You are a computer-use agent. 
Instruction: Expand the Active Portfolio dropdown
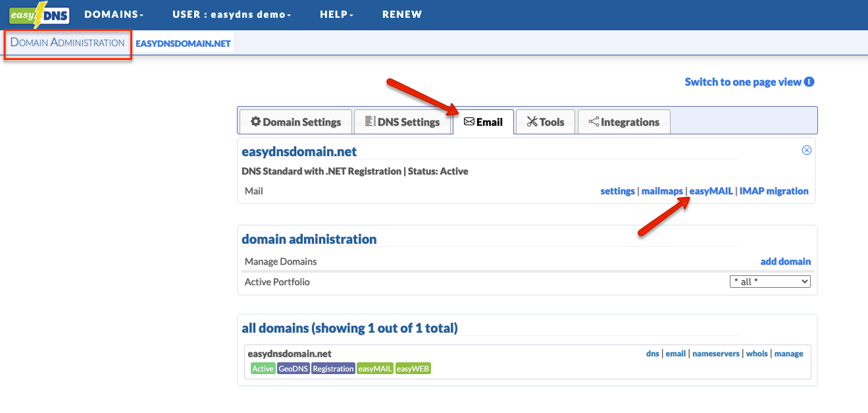pyautogui.click(x=770, y=282)
